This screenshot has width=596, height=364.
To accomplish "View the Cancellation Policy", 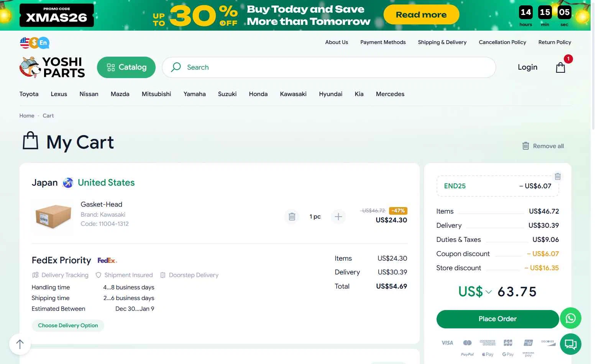I will (x=502, y=42).
